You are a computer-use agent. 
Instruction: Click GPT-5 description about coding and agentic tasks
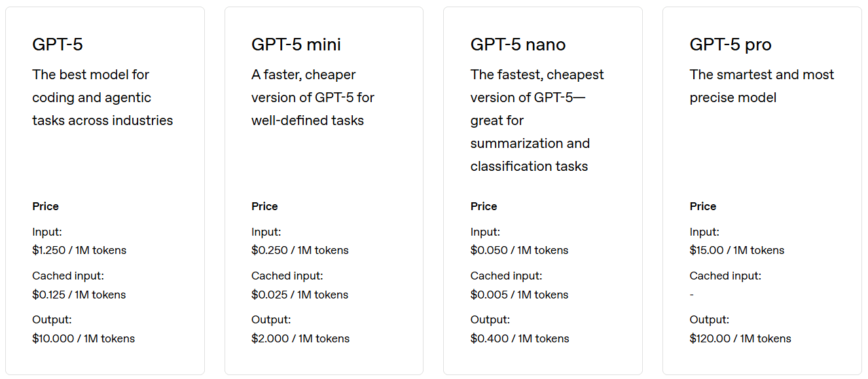(x=102, y=98)
